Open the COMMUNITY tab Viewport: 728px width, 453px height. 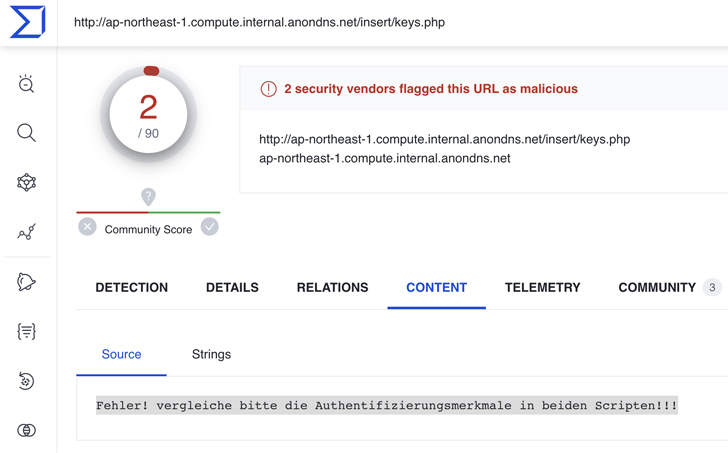coord(657,288)
